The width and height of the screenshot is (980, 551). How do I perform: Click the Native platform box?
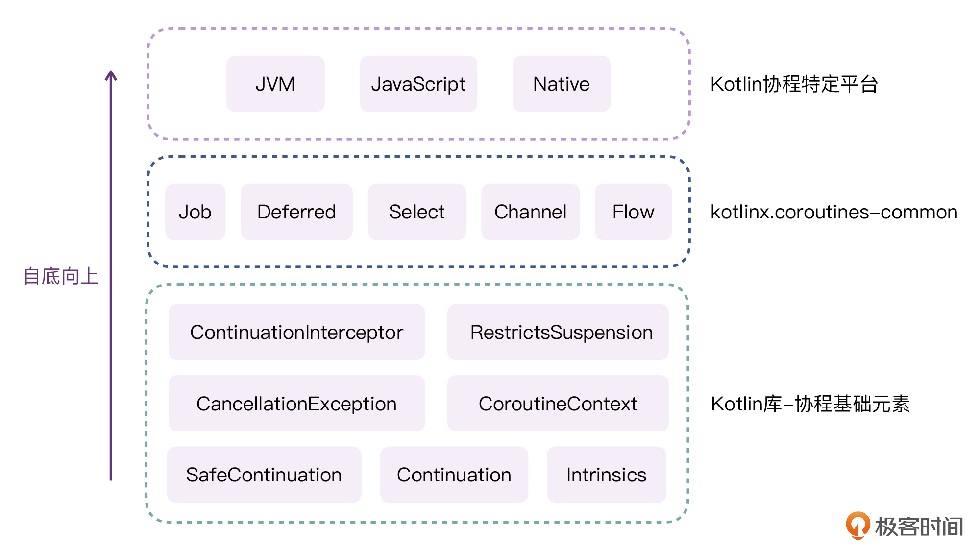tap(562, 84)
